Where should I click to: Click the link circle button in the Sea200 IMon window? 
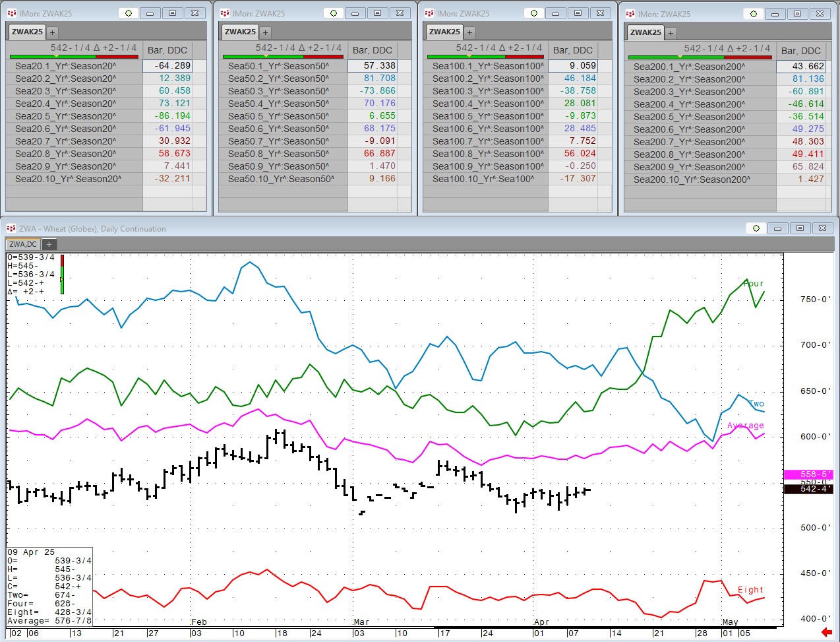tap(754, 14)
